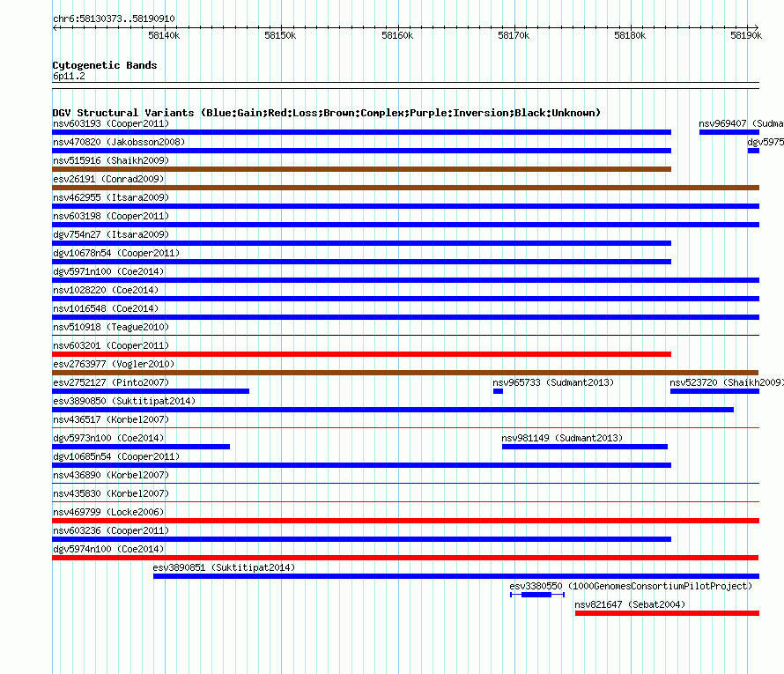Click the 58170k ruler tick label

514,35
